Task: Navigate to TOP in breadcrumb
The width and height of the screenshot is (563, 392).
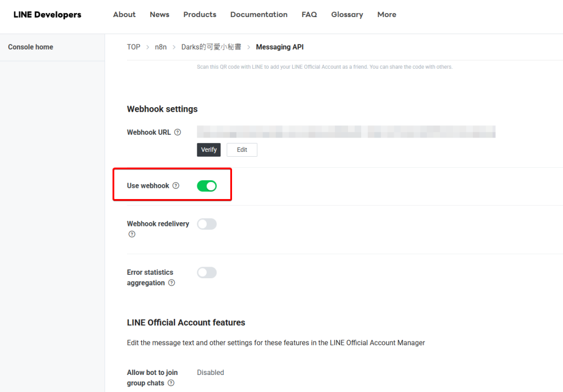Action: click(134, 47)
